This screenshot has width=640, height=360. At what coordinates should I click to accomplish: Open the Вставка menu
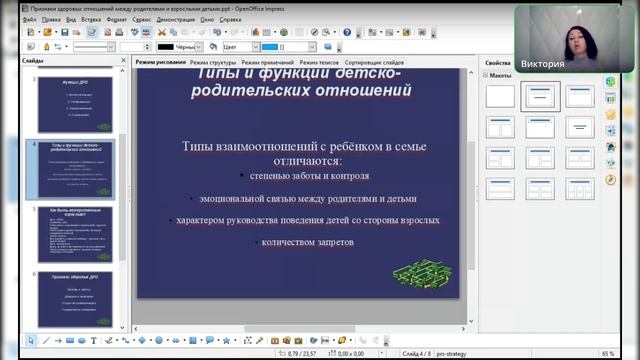(91, 20)
